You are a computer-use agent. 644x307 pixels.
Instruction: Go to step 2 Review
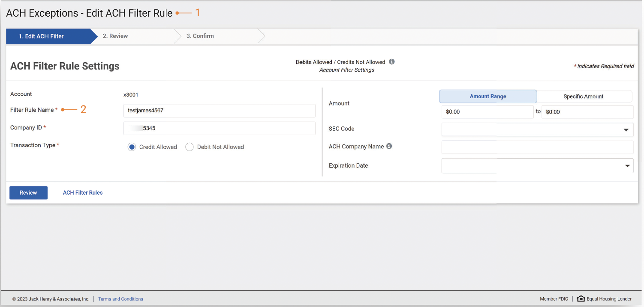pyautogui.click(x=115, y=36)
